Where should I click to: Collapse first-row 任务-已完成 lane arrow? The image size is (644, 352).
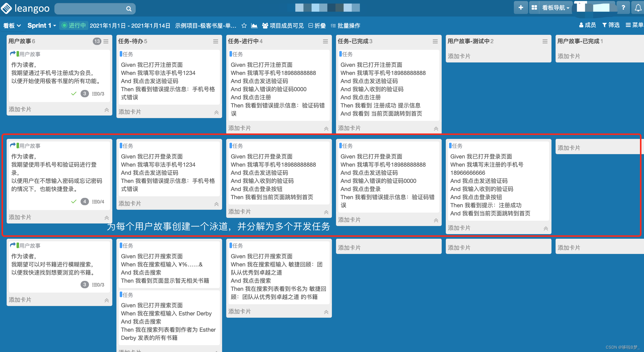pos(436,129)
